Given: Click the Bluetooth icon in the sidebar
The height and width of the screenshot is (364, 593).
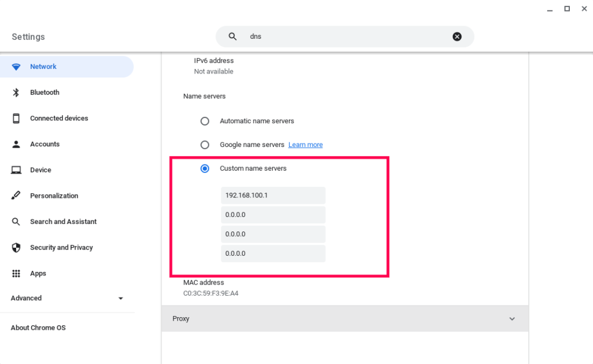Looking at the screenshot, I should [16, 92].
